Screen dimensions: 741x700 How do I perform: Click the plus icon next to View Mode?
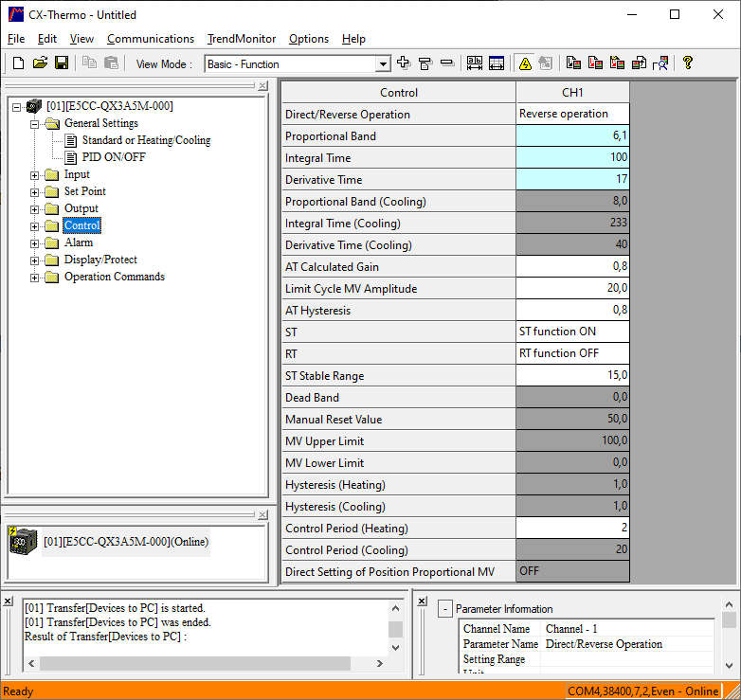coord(403,63)
